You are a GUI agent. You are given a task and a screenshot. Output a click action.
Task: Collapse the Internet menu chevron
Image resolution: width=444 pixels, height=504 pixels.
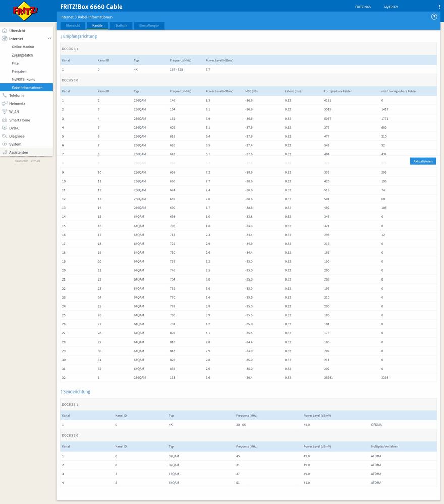pos(49,39)
